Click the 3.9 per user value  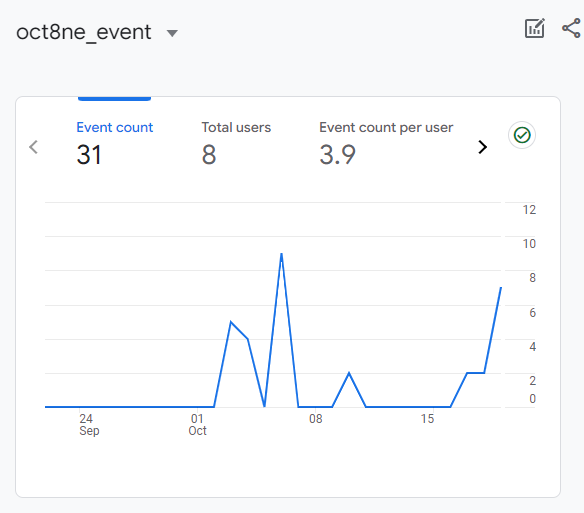[x=337, y=155]
